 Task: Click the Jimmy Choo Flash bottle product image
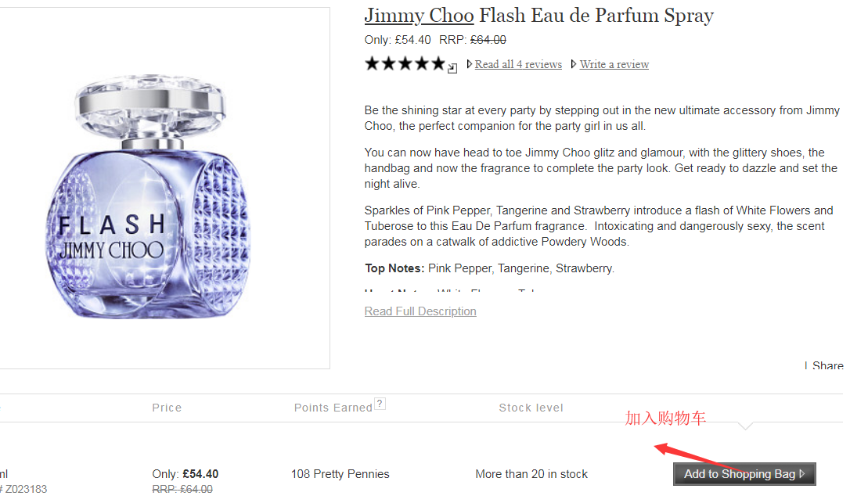coord(149,196)
